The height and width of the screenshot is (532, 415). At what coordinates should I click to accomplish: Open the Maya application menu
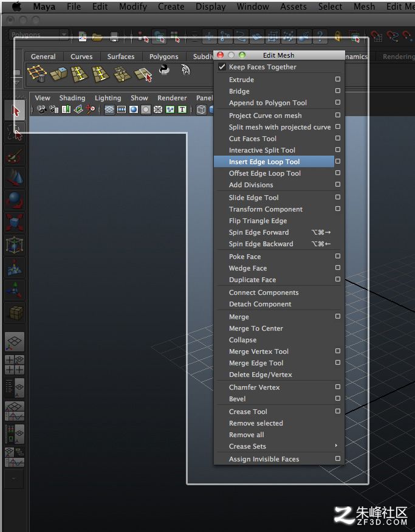(44, 7)
